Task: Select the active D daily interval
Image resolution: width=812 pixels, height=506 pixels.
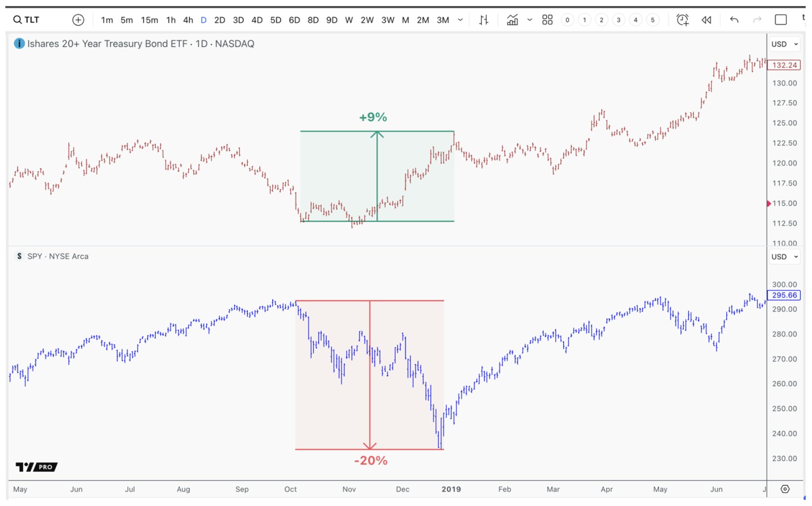Action: tap(203, 20)
